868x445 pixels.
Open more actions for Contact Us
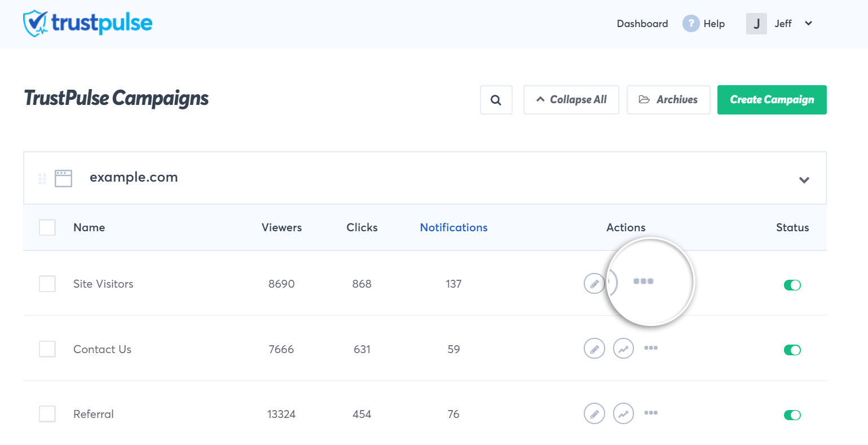coord(651,348)
